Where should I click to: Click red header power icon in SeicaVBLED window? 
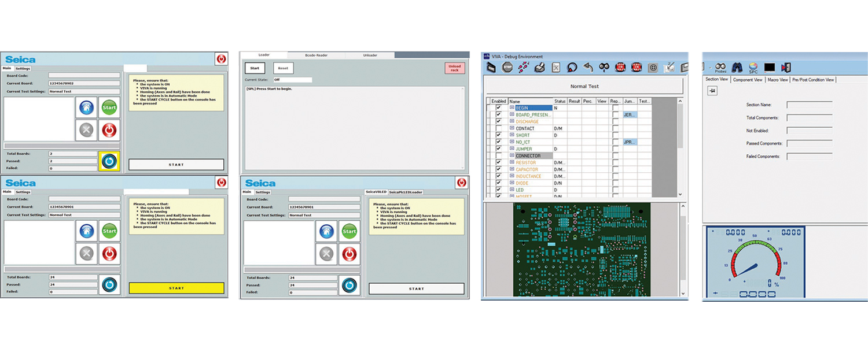[x=461, y=183]
